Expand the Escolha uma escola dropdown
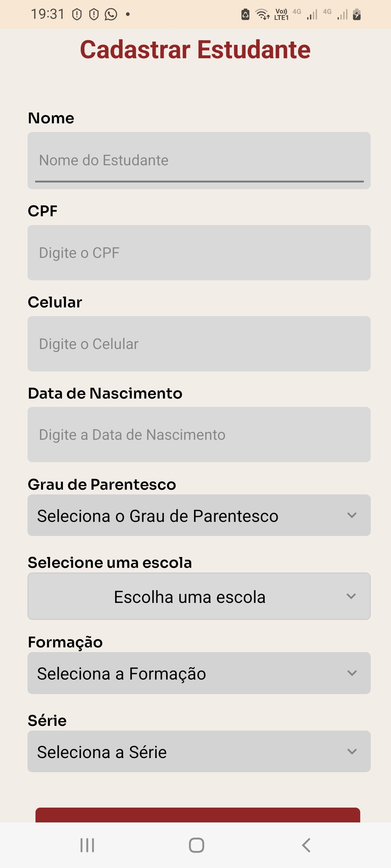391x868 pixels. coord(199,596)
